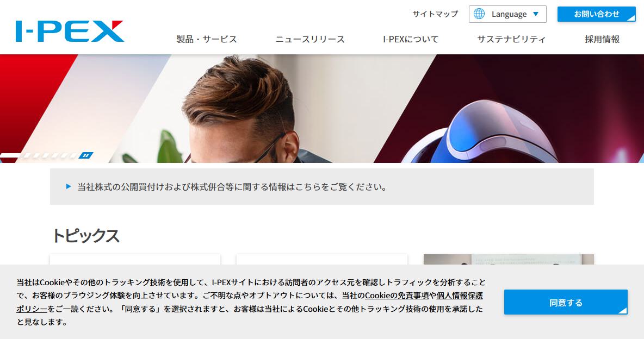Open the 採用情報 menu
The height and width of the screenshot is (339, 644).
point(602,40)
